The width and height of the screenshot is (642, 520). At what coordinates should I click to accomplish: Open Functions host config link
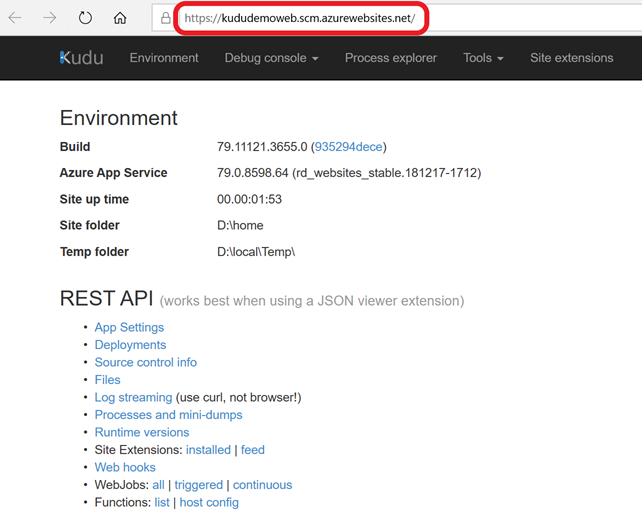pyautogui.click(x=209, y=502)
